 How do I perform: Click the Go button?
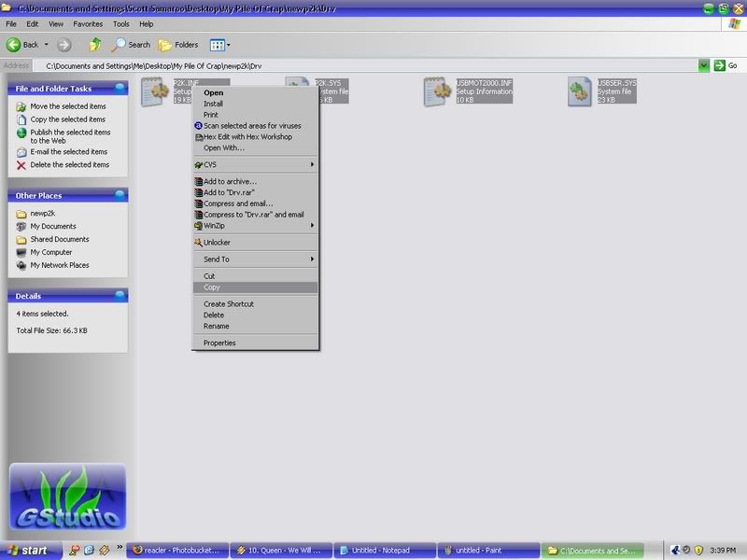tap(726, 65)
